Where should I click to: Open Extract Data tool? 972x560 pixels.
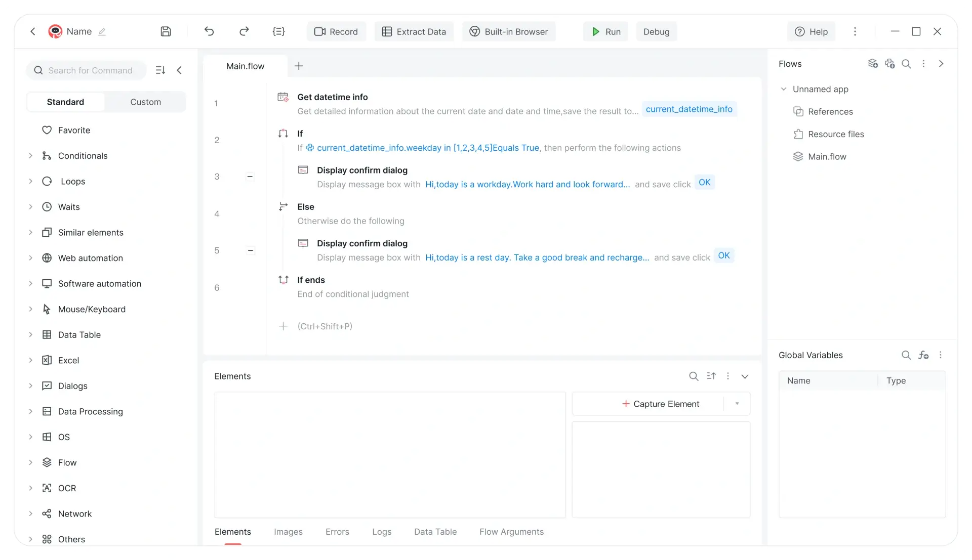(414, 31)
